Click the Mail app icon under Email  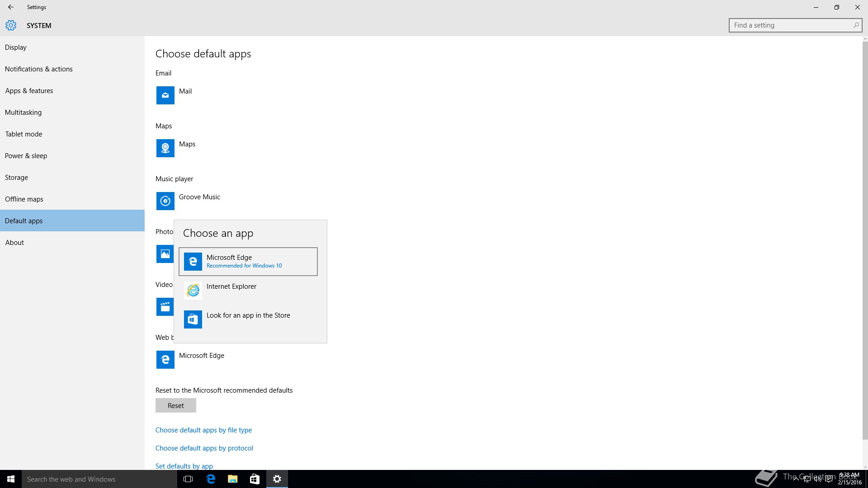click(x=165, y=95)
